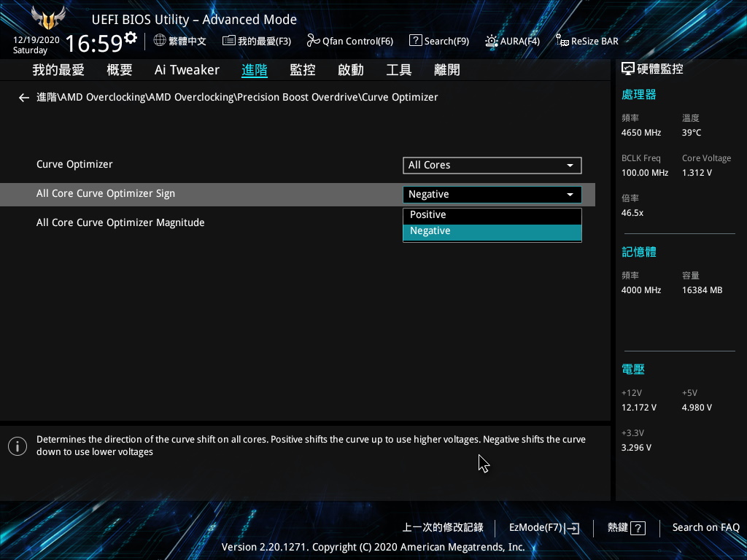Click 繁體中文 language button
This screenshot has height=560, width=747.
pyautogui.click(x=187, y=41)
